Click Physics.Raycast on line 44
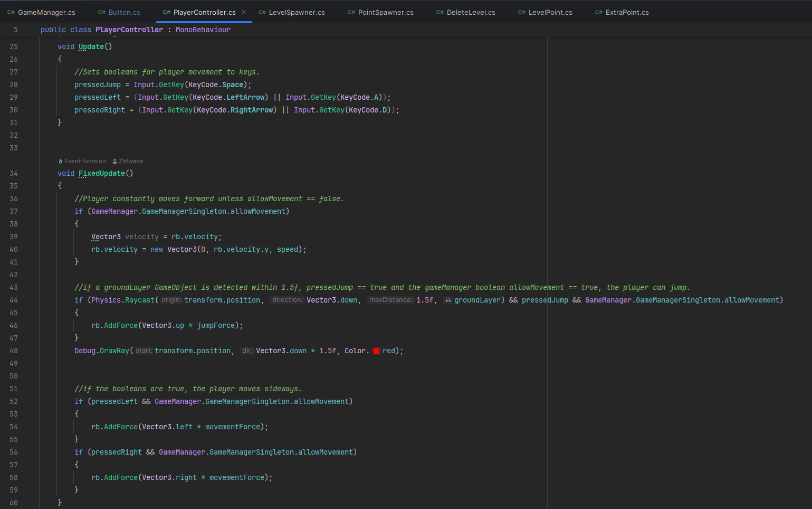Screen dimensions: 812x509 point(123,300)
